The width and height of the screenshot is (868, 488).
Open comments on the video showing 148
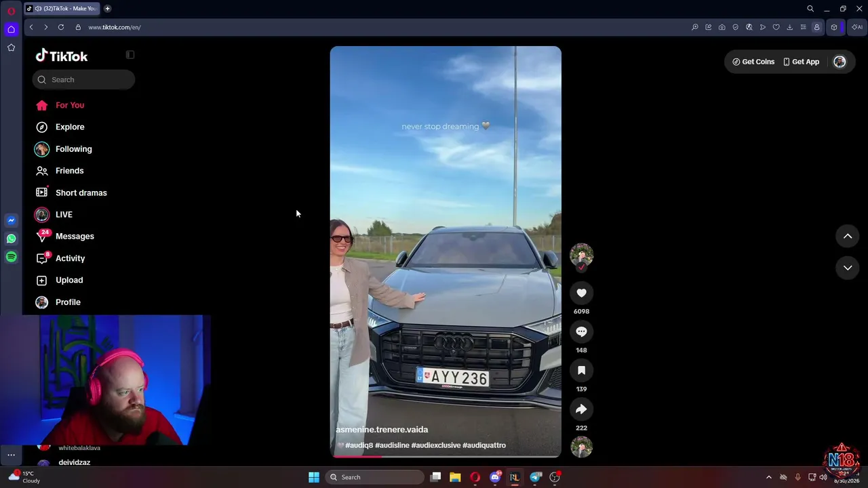click(x=581, y=331)
